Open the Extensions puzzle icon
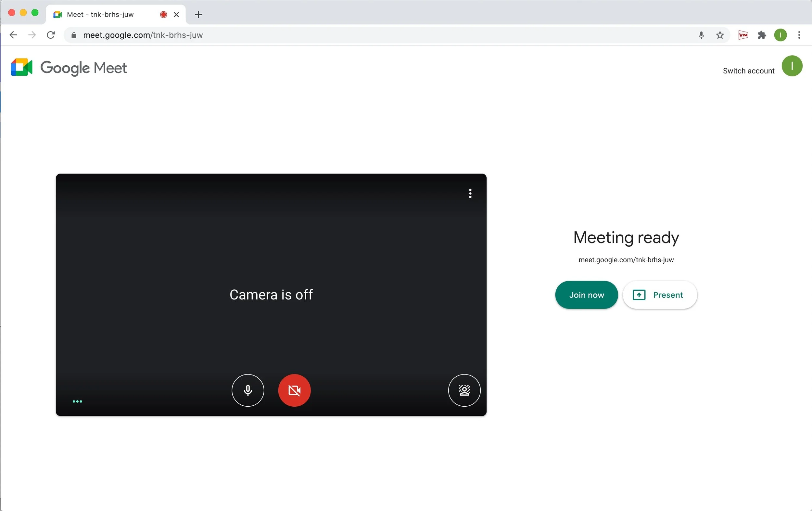Viewport: 812px width, 511px height. click(x=762, y=35)
